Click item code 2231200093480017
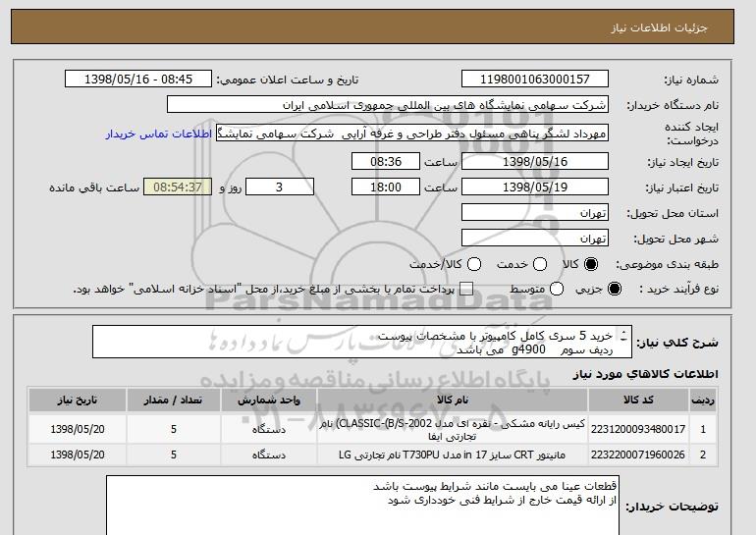This screenshot has width=756, height=535. [638, 429]
